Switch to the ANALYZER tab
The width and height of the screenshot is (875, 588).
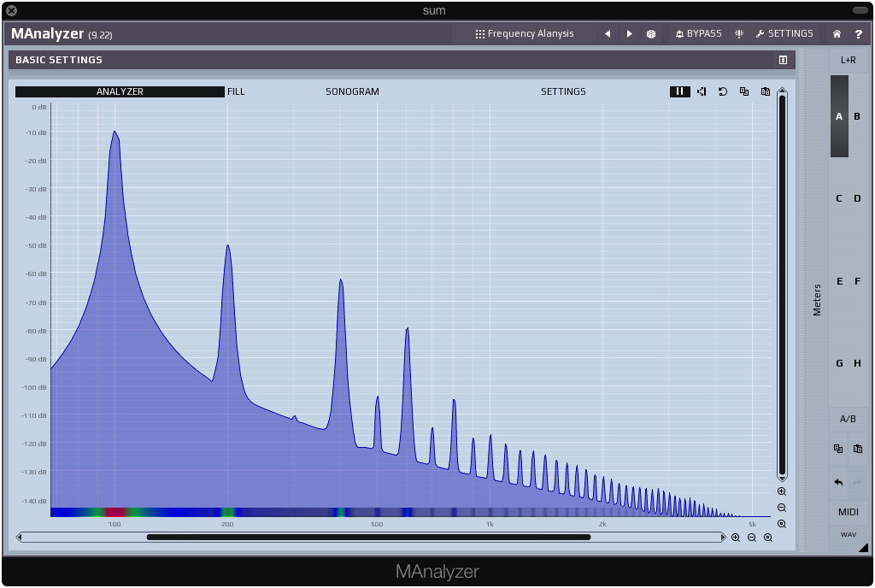(x=120, y=91)
